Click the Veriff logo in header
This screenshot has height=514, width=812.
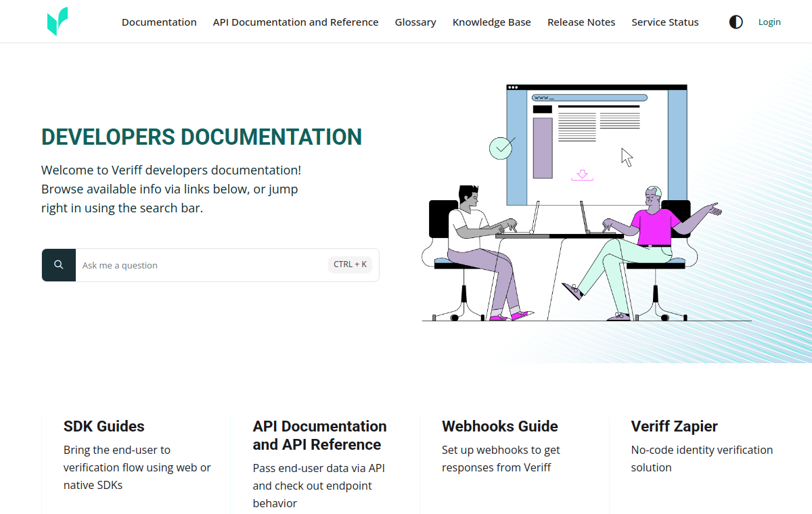tap(58, 22)
